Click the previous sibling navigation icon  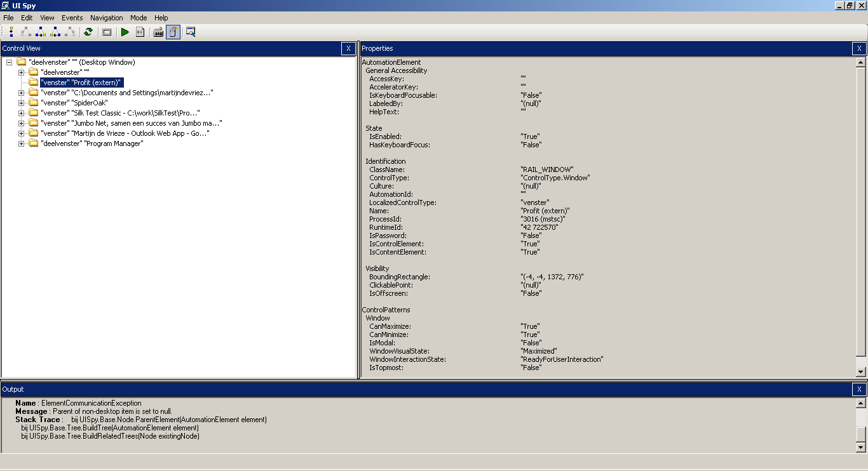55,32
